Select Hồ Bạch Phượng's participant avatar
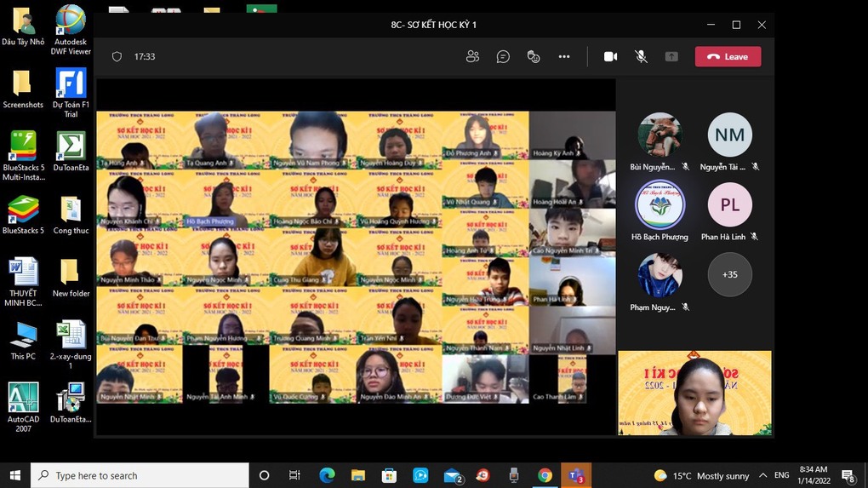Image resolution: width=868 pixels, height=488 pixels. tap(660, 205)
